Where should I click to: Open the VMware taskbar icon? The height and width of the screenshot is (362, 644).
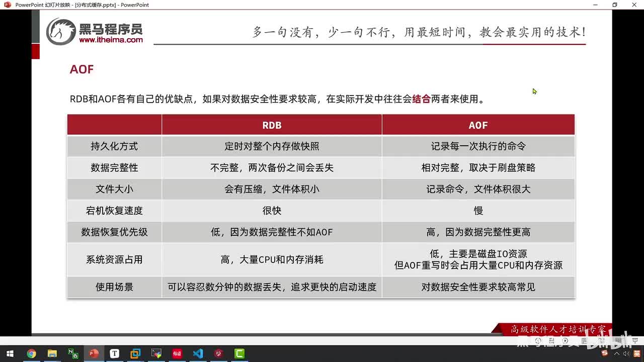click(135, 353)
